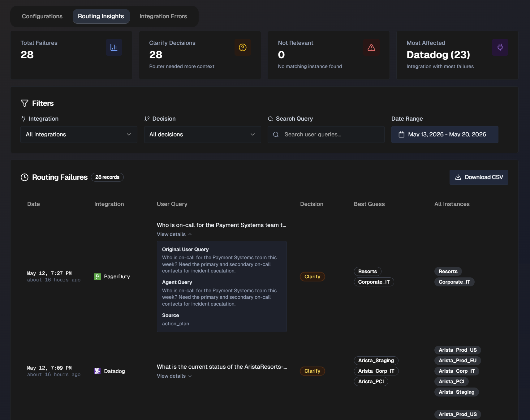Viewport: 530px width, 420px height.
Task: Click the User Query column header
Action: tap(172, 204)
